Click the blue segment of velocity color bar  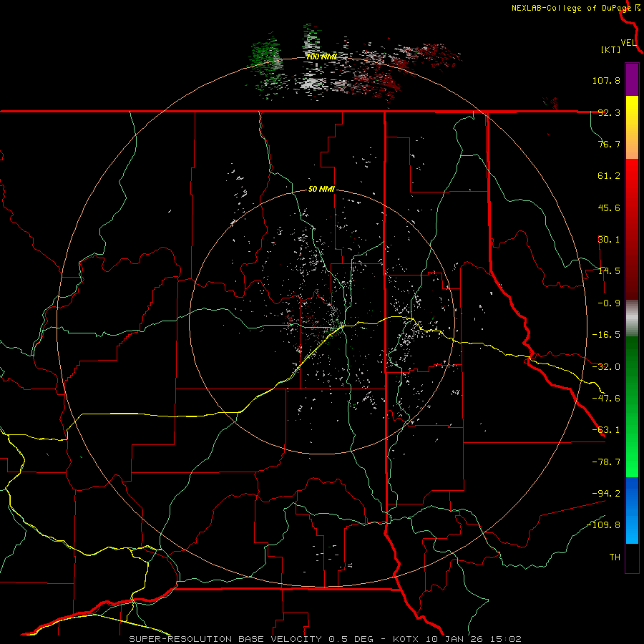[x=632, y=510]
